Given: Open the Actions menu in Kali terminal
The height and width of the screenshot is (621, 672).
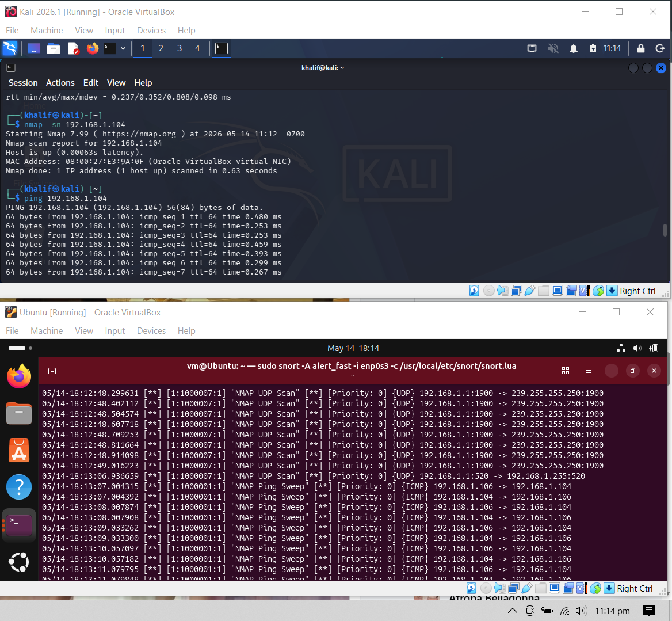Looking at the screenshot, I should click(60, 83).
